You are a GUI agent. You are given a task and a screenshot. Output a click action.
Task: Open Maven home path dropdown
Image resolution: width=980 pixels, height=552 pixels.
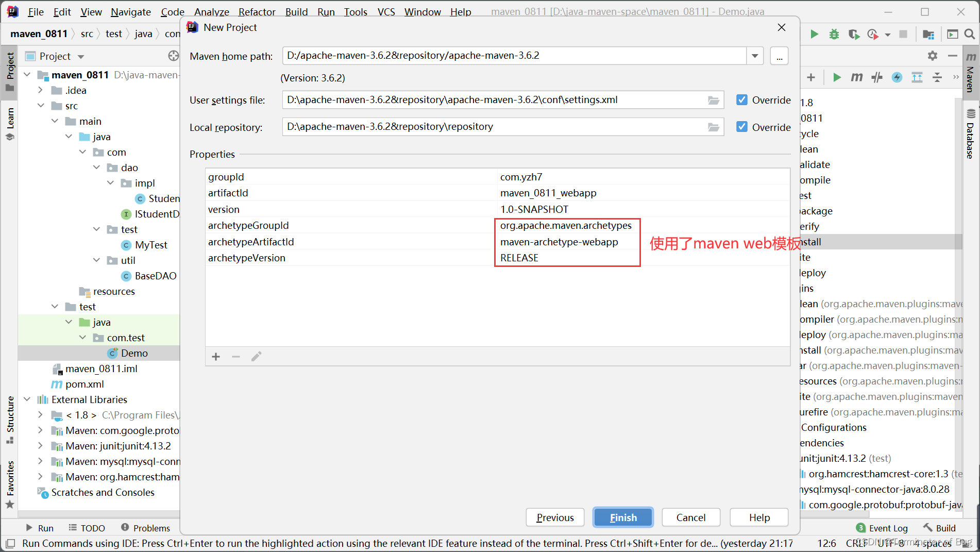pos(755,56)
